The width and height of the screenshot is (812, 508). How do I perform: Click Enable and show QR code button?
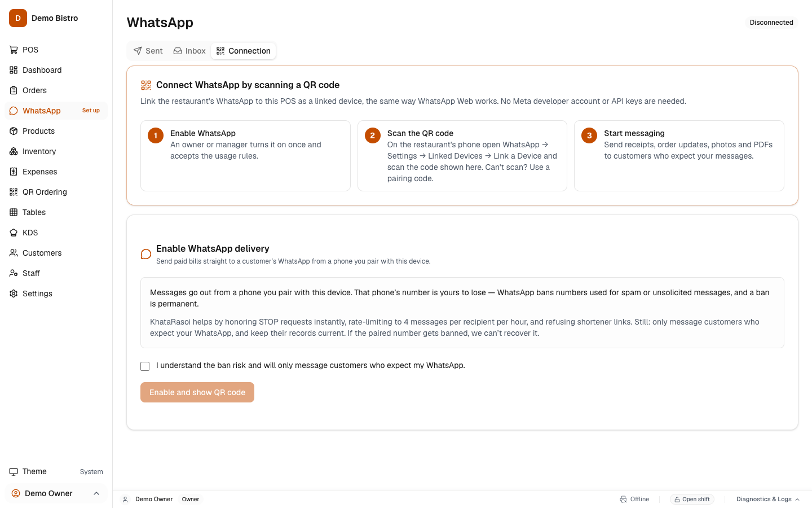coord(197,392)
